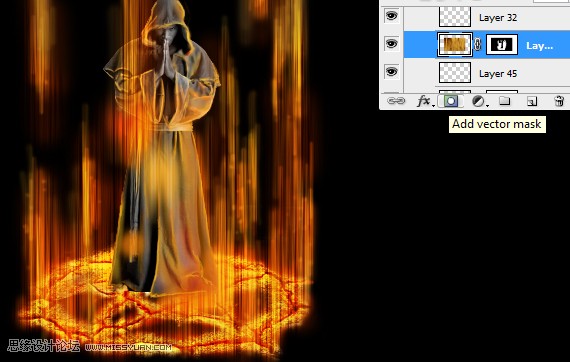
Task: Create a new layer
Action: [532, 101]
